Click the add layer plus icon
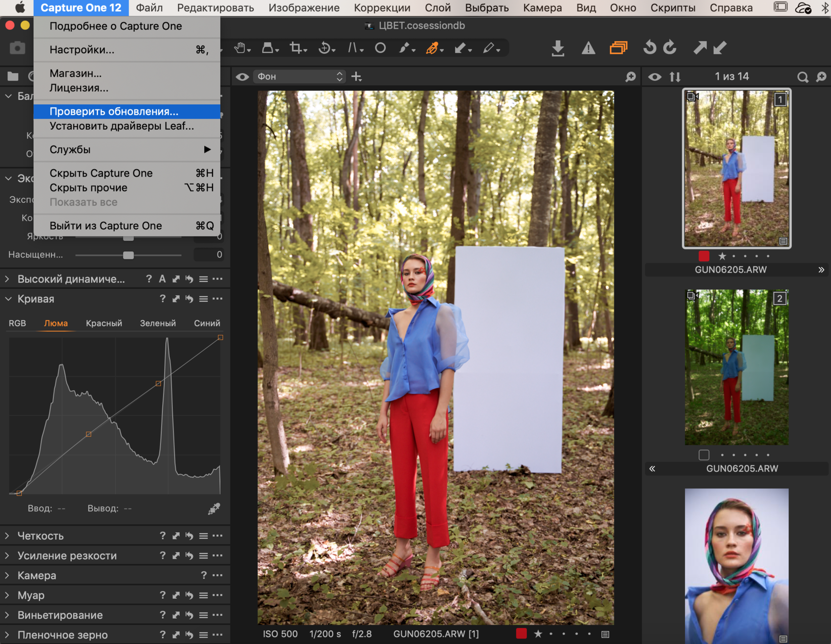This screenshot has width=831, height=644. point(357,77)
